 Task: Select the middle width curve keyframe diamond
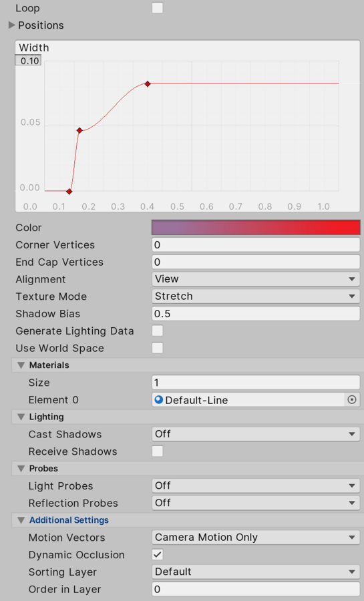[79, 130]
